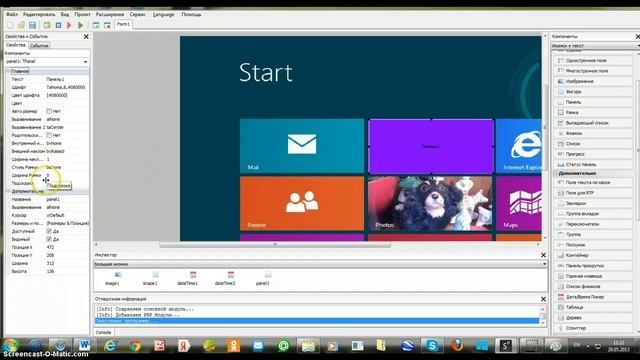The height and width of the screenshot is (360, 640).
Task: Add the Дерево component
Action: click(593, 318)
